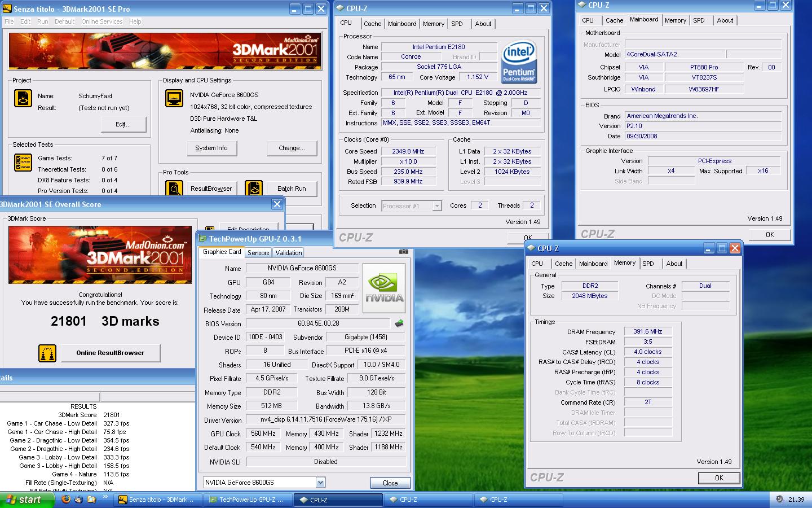Click Close button in GPU-Z
Viewport: 812px width, 508px height.
[390, 483]
